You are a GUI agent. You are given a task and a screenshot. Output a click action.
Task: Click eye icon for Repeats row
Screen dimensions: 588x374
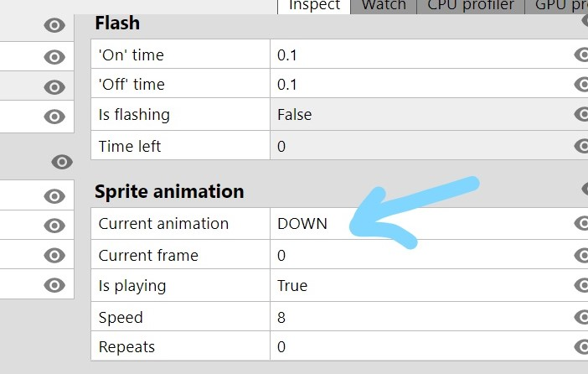tap(581, 346)
